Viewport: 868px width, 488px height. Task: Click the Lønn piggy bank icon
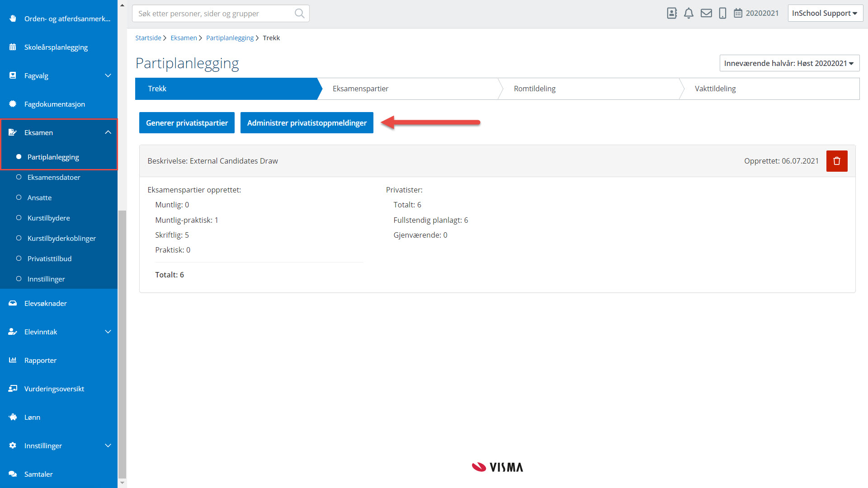pos(13,417)
